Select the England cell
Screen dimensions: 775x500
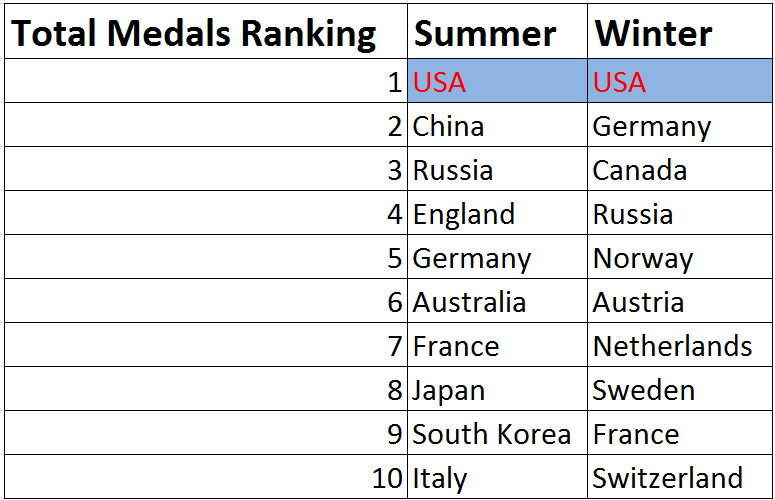pyautogui.click(x=497, y=214)
